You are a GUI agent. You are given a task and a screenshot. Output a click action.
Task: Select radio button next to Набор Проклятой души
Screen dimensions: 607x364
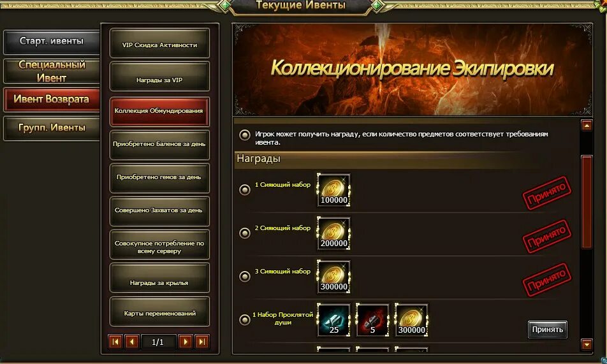pos(245,320)
